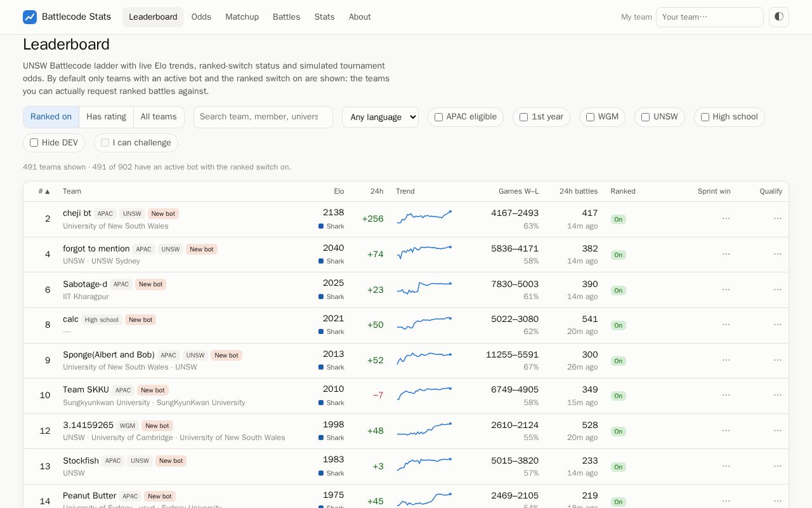Sort by Games W–L column header
The height and width of the screenshot is (508, 812).
(518, 191)
